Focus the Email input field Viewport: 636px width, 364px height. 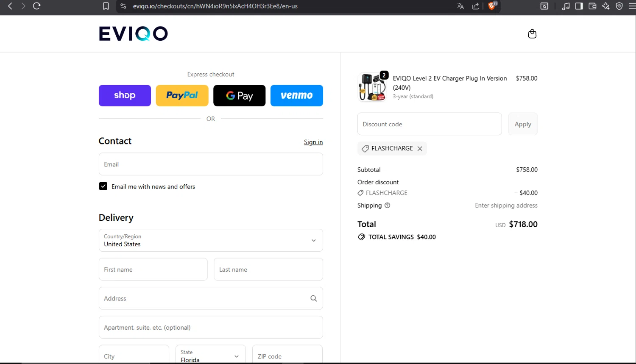click(211, 164)
